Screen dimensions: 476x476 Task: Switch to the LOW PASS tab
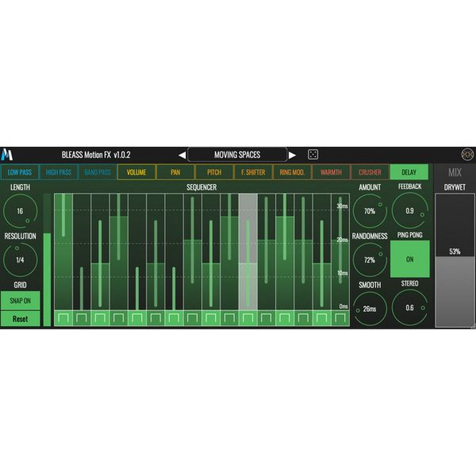coord(20,172)
